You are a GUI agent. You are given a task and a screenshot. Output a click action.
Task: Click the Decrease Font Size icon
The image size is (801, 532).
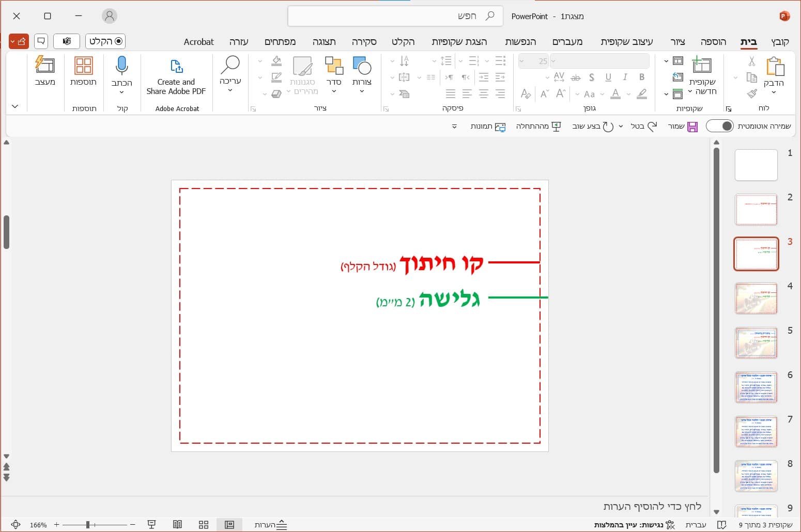coord(544,93)
